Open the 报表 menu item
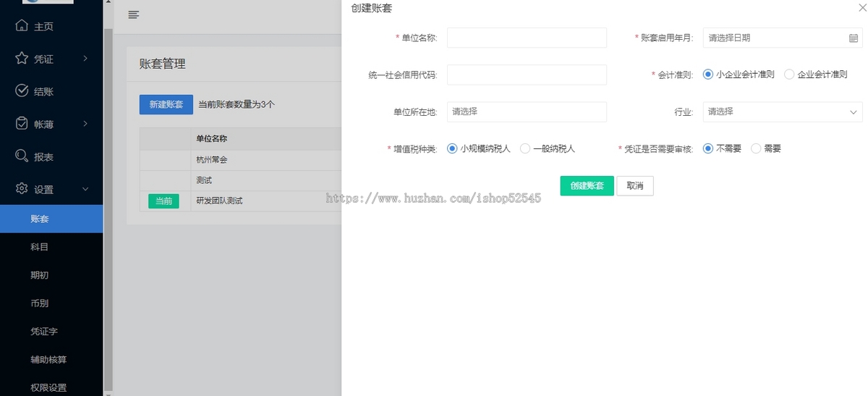The height and width of the screenshot is (396, 868). (51, 156)
